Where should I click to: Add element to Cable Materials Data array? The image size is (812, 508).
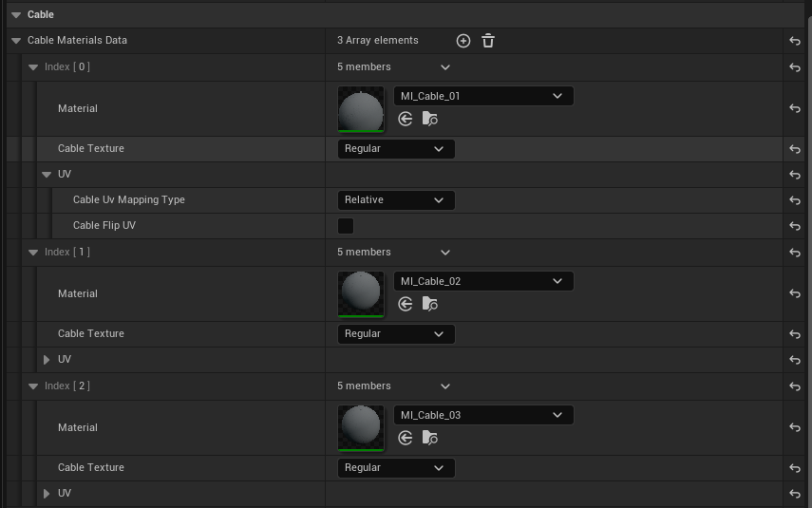[x=463, y=41]
